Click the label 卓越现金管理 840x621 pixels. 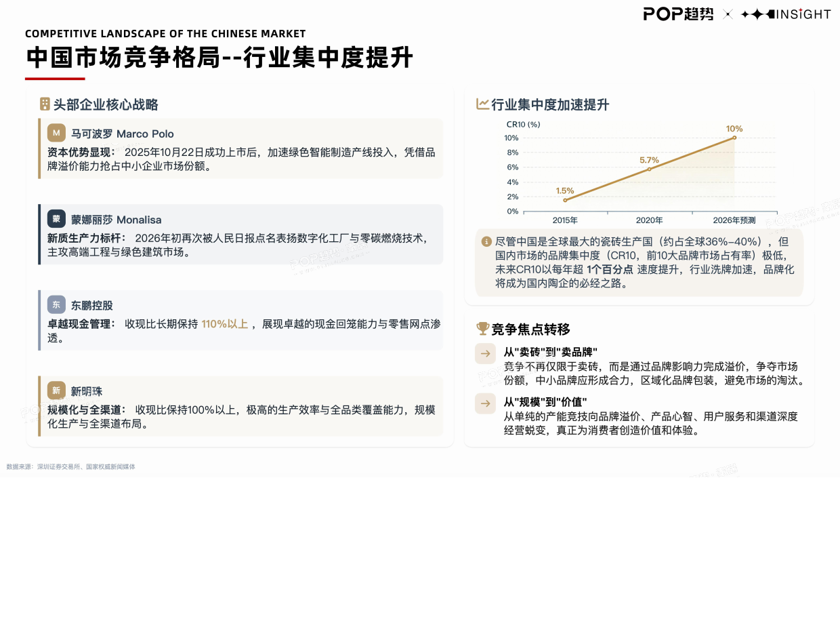tap(81, 324)
